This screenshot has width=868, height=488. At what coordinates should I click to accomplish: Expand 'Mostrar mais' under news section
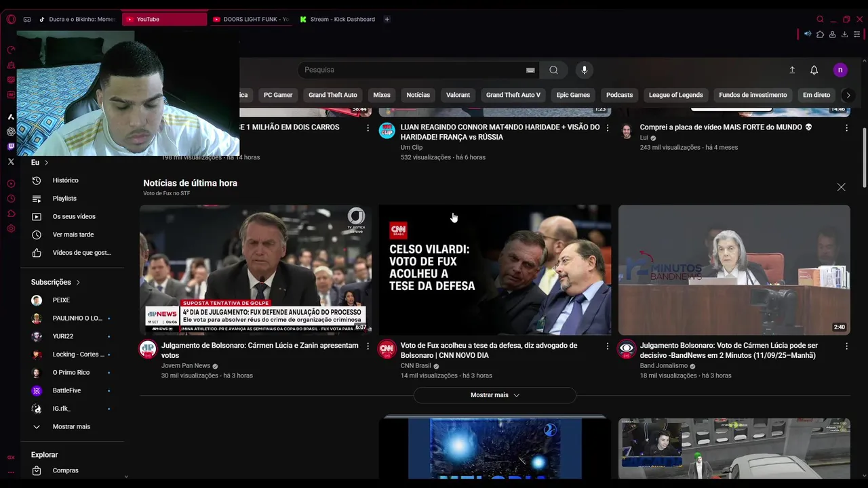pyautogui.click(x=495, y=395)
